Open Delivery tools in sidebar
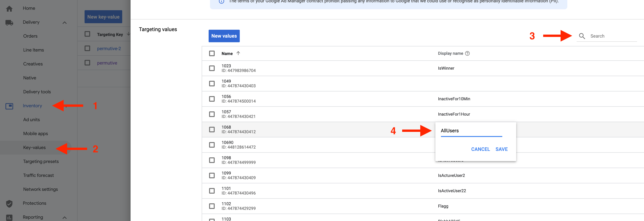Screen dimensions: 644x221 [x=37, y=92]
